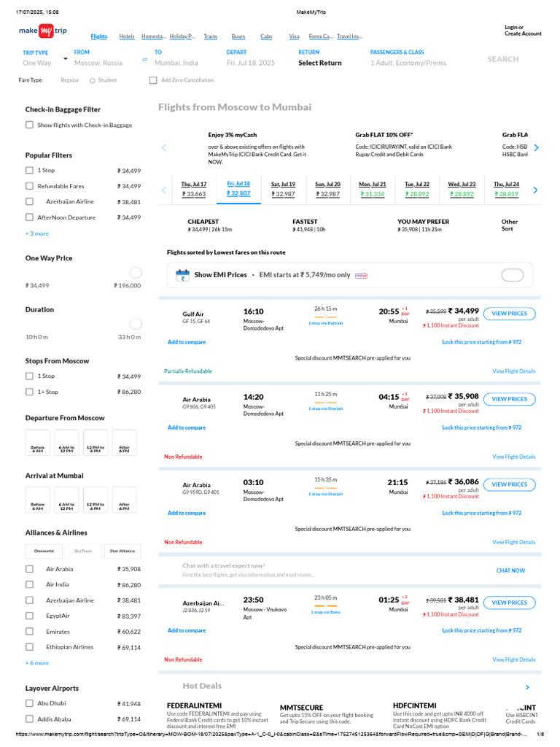Expand +3 more popular filters

37,233
